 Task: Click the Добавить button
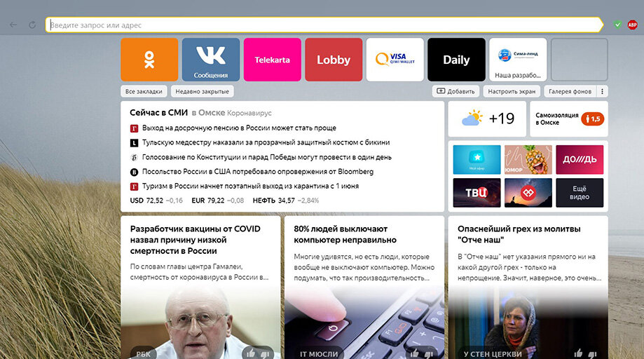[x=455, y=92]
